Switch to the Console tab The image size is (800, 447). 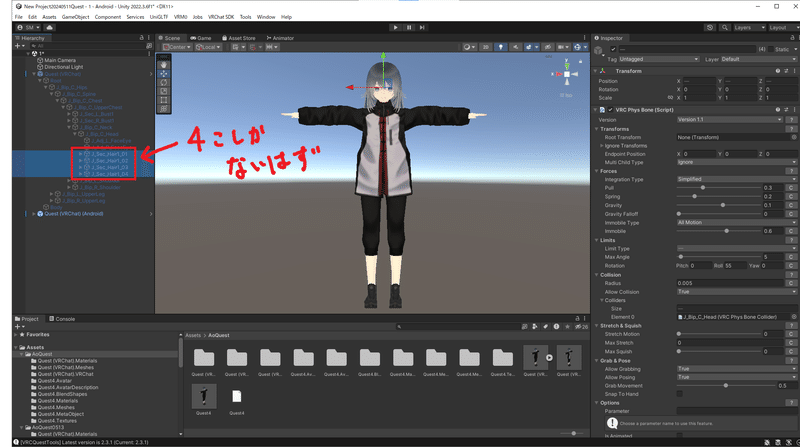pos(62,319)
